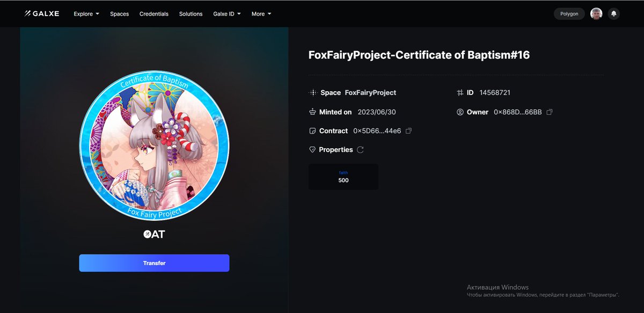
Task: Open the Solutions menu item
Action: (191, 14)
